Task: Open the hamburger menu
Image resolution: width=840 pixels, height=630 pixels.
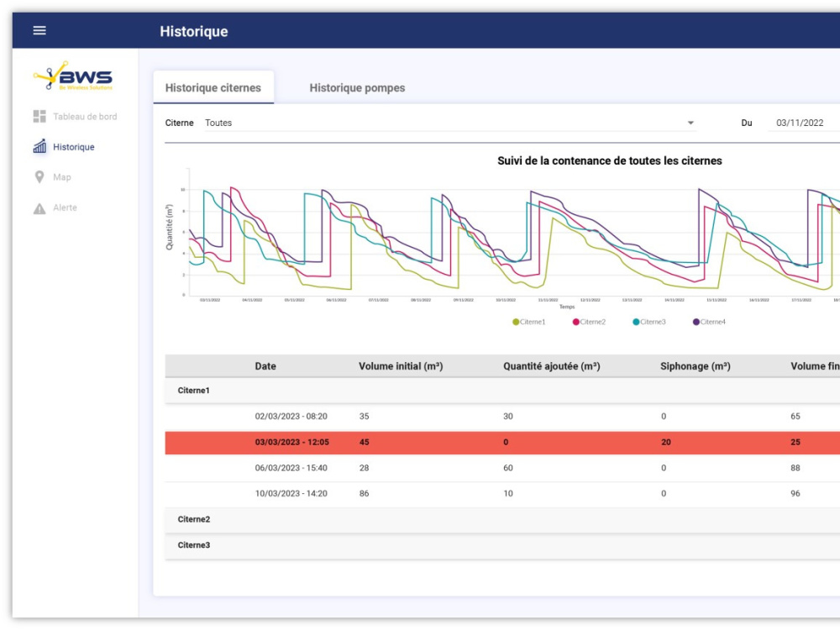Action: (x=39, y=30)
